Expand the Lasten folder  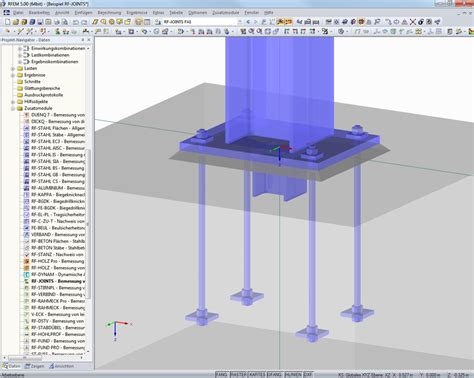(13, 69)
